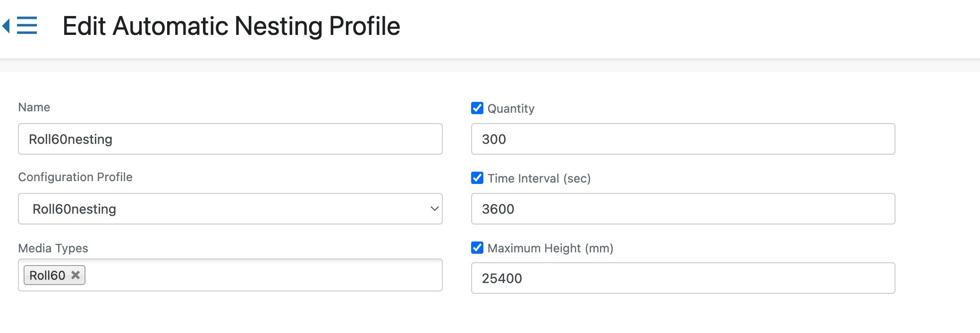The height and width of the screenshot is (333, 980).
Task: Click the Configuration Profile label
Action: point(75,177)
